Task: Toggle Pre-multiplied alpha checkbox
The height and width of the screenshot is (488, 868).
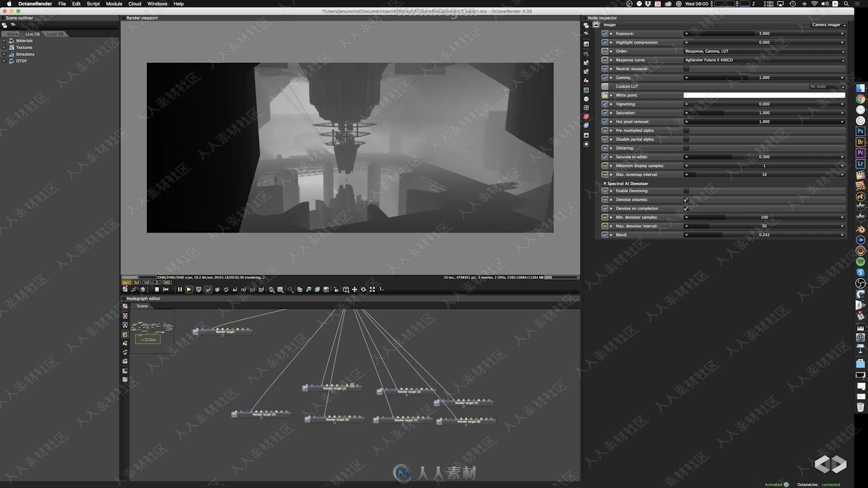Action: click(x=686, y=131)
